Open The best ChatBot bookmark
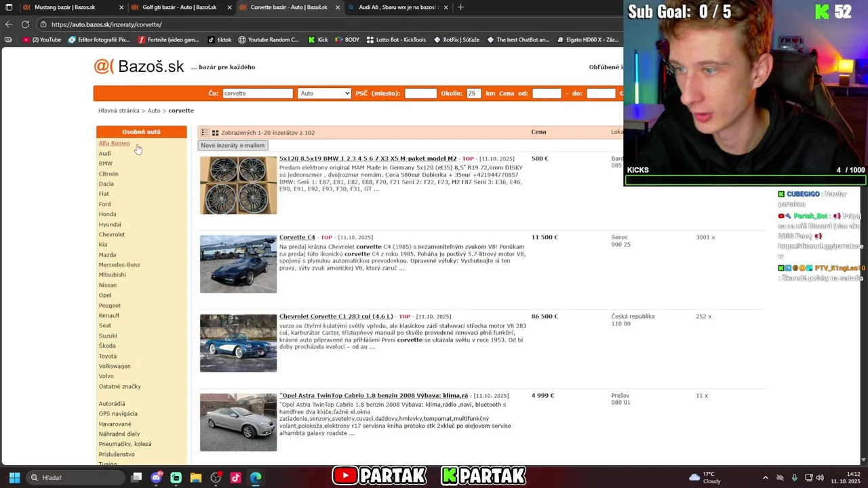Image resolution: width=868 pixels, height=488 pixels. pos(518,40)
